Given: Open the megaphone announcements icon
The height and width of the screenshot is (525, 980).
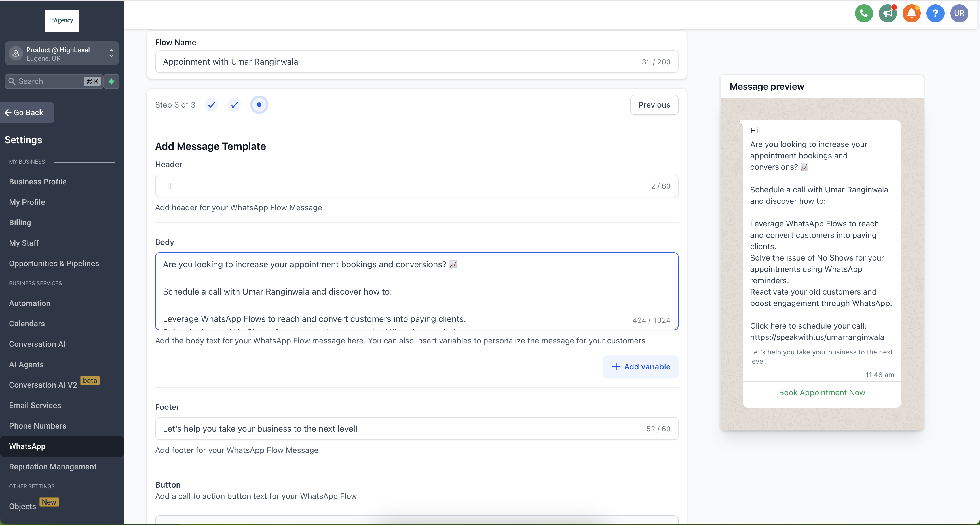Looking at the screenshot, I should click(888, 14).
